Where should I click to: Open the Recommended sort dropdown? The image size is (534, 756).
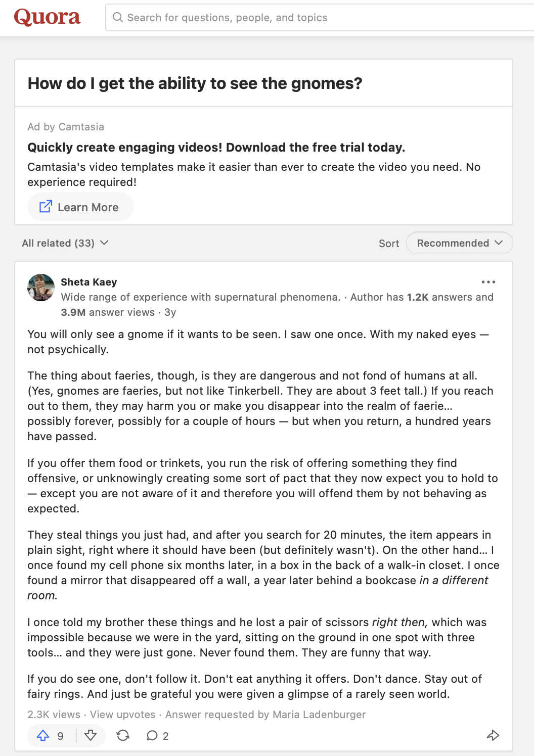point(459,243)
